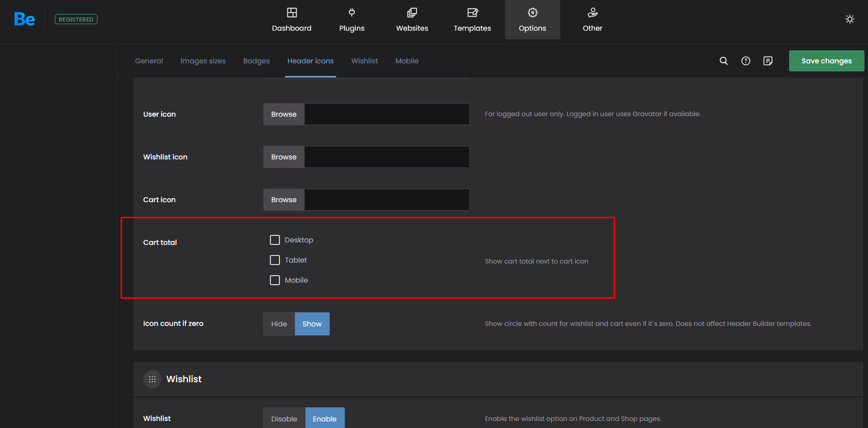Open the Other menu
This screenshot has width=868, height=428.
click(592, 20)
